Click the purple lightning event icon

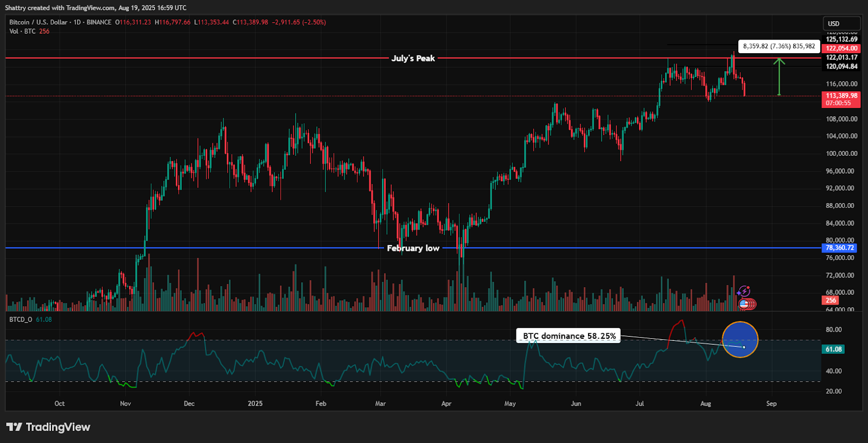point(743,292)
